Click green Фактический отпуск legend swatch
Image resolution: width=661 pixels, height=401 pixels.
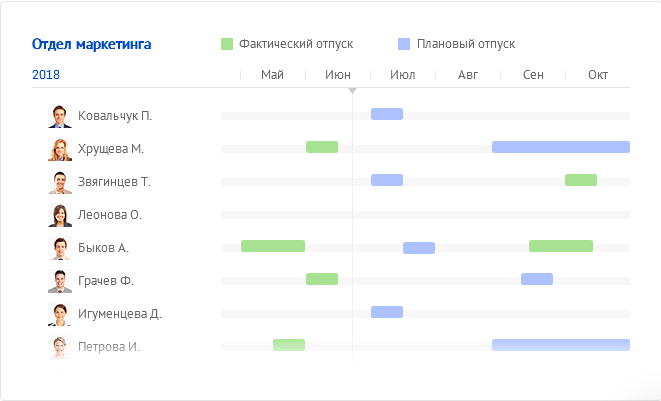click(227, 44)
